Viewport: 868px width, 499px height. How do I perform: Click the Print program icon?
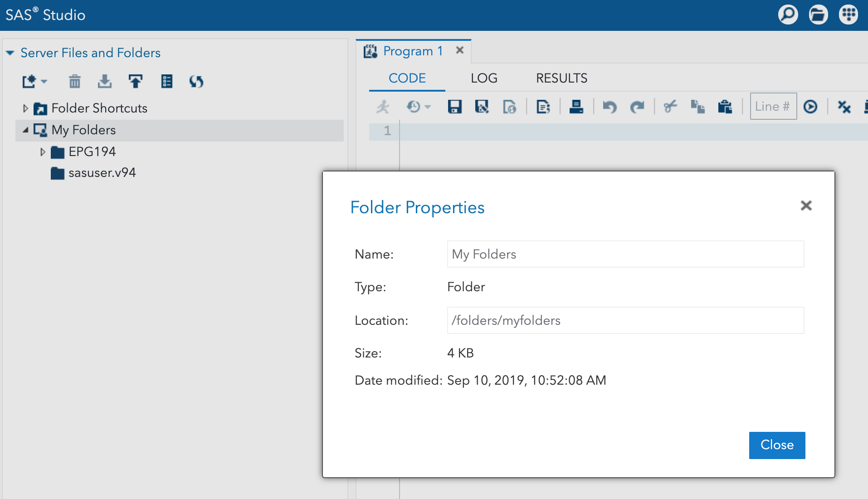click(x=576, y=107)
